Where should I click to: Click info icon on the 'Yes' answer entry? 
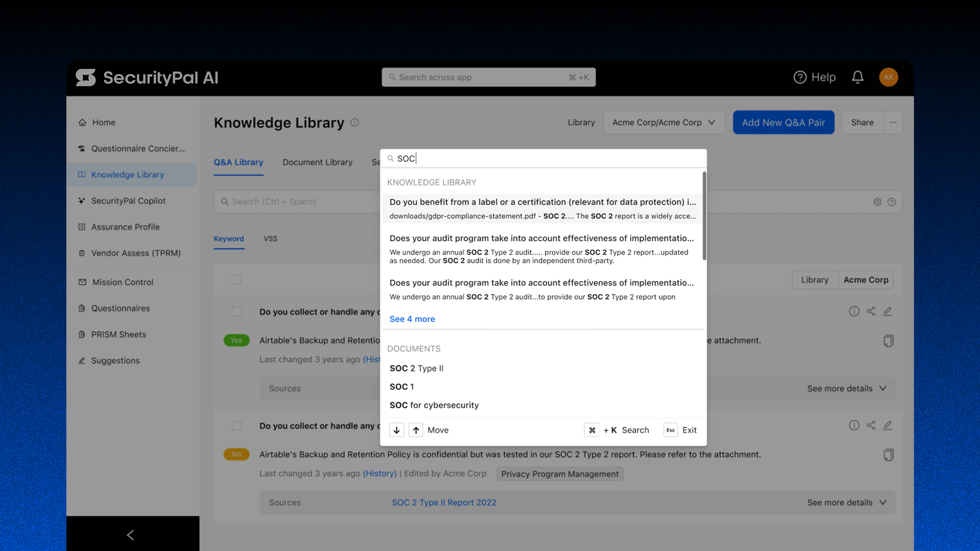point(854,311)
